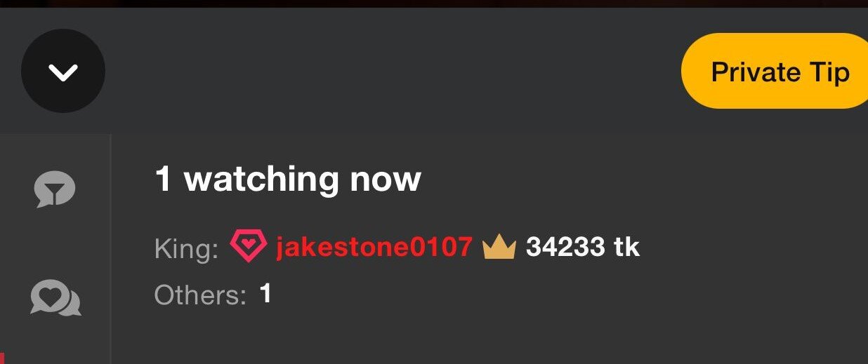Viewport: 868px width, 364px height.
Task: Collapse the panel with the down chevron
Action: pyautogui.click(x=63, y=71)
